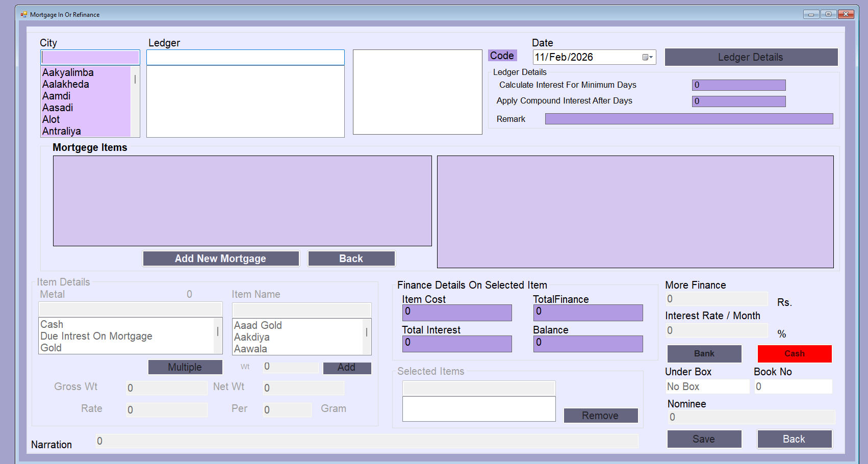Click the Calculate Interest For Minimum Days field

pos(738,85)
